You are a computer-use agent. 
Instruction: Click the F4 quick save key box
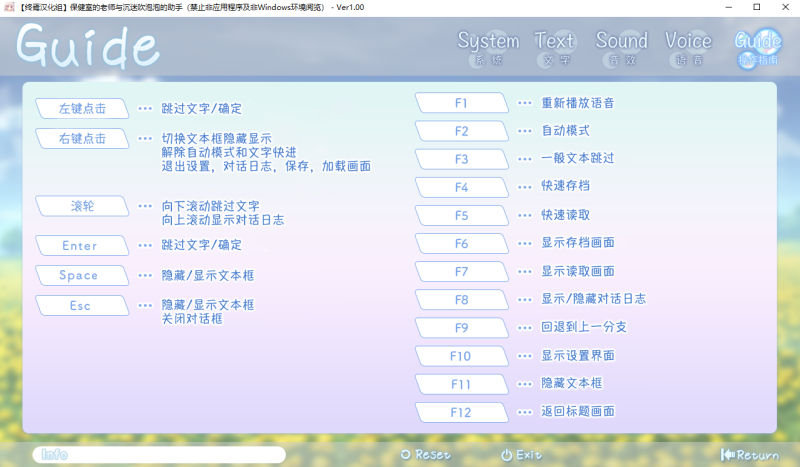[x=461, y=187]
